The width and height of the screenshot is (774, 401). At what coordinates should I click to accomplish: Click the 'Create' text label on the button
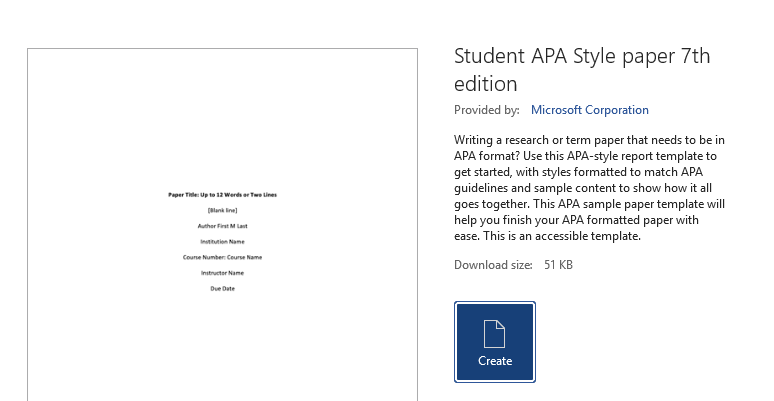click(x=495, y=361)
